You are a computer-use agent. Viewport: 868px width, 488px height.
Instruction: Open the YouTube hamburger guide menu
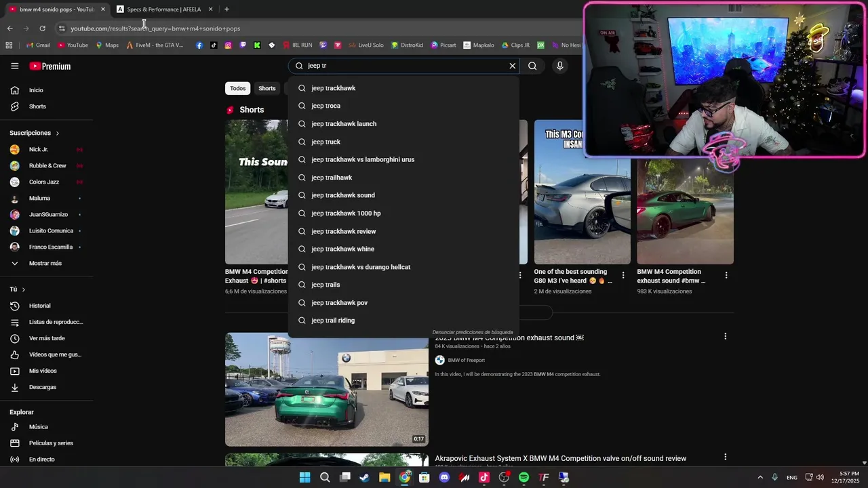pos(14,66)
